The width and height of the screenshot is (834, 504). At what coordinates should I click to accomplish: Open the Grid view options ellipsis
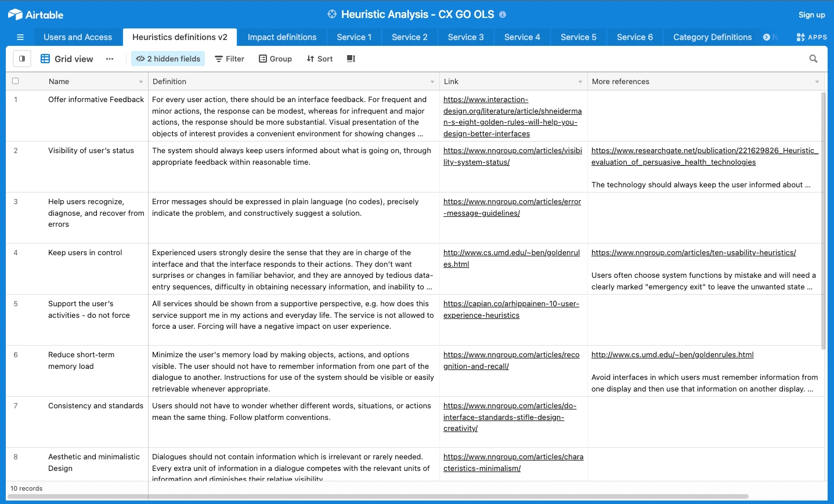click(x=110, y=59)
